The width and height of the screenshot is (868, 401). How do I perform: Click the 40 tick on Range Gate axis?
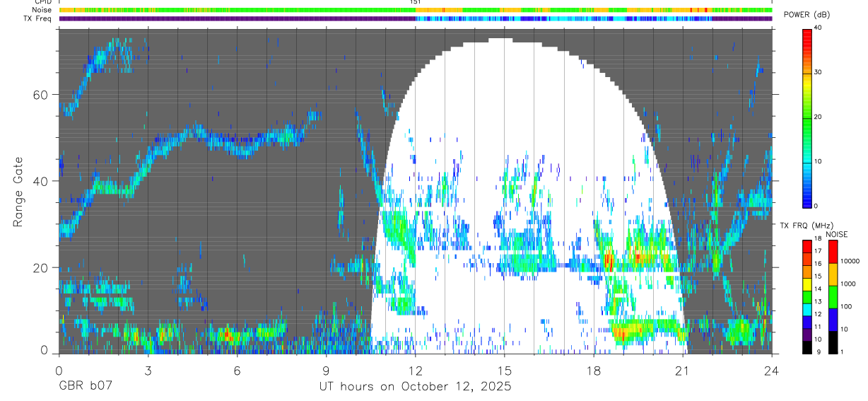pyautogui.click(x=42, y=181)
